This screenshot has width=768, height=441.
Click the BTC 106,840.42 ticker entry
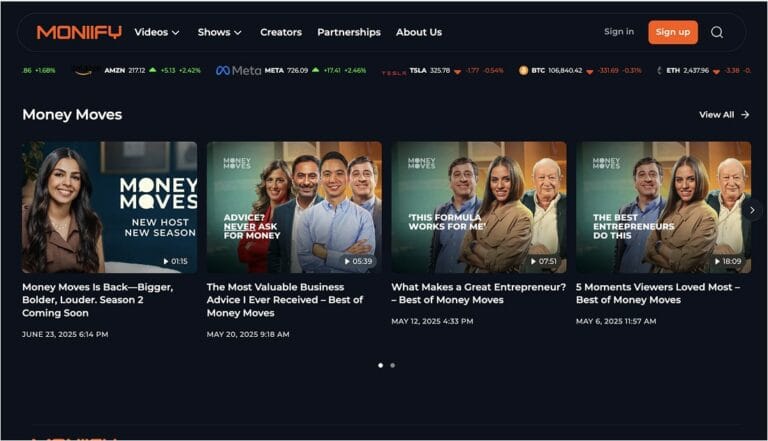(580, 71)
